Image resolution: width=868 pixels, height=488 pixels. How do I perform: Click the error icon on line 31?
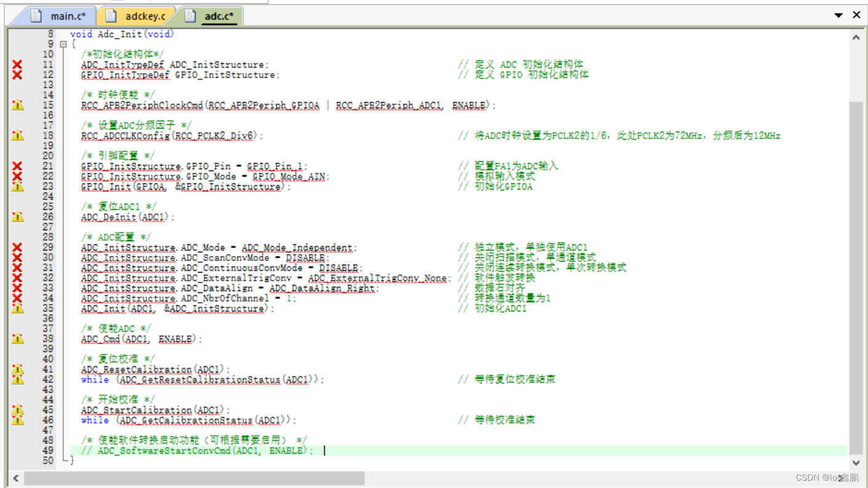tap(17, 268)
